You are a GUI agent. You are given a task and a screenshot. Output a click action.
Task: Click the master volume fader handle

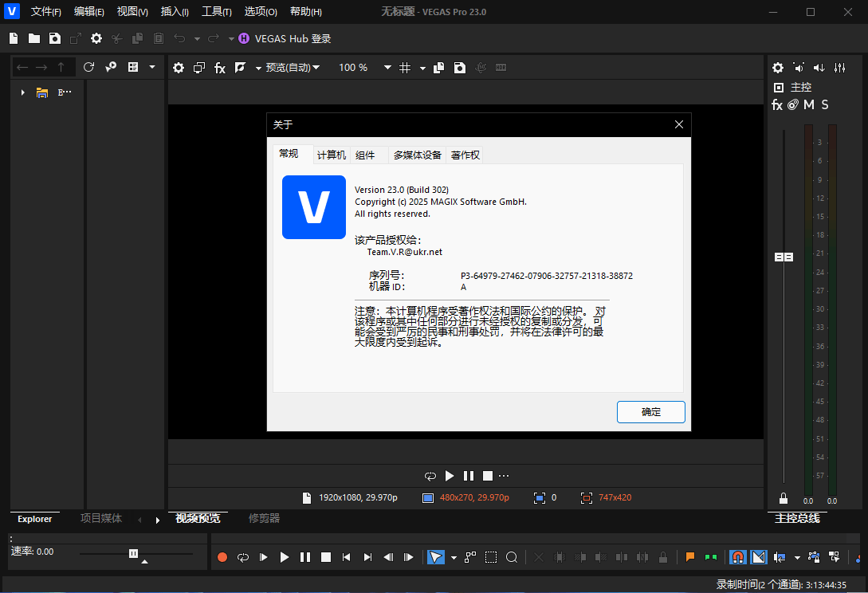pos(784,257)
